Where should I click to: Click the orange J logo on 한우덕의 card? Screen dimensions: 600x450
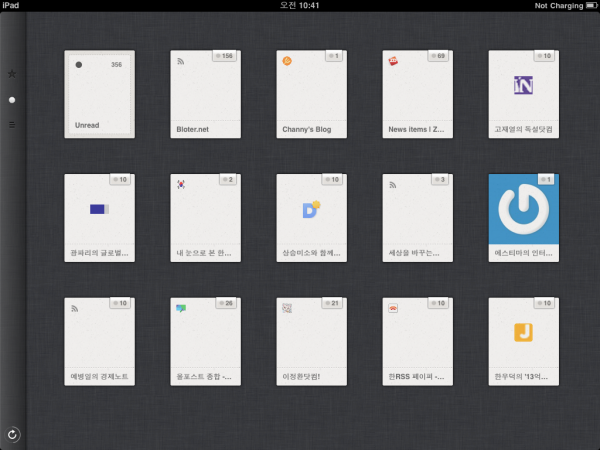tap(523, 332)
